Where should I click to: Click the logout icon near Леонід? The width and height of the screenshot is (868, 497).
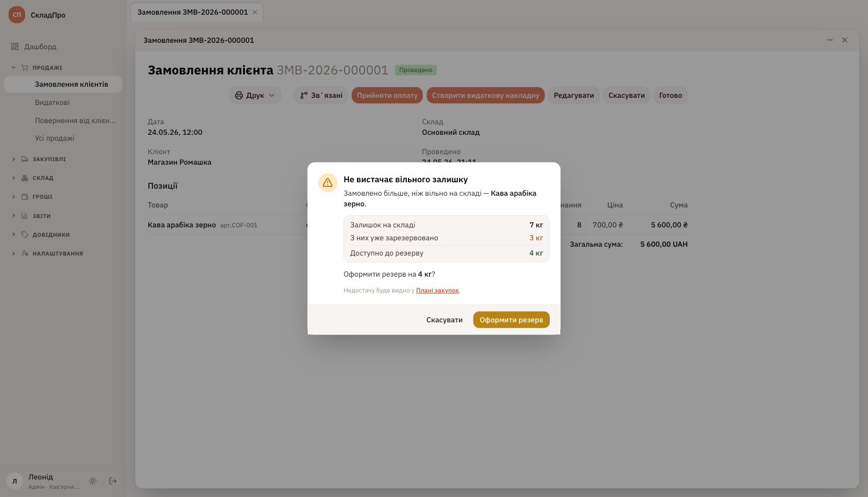(113, 481)
